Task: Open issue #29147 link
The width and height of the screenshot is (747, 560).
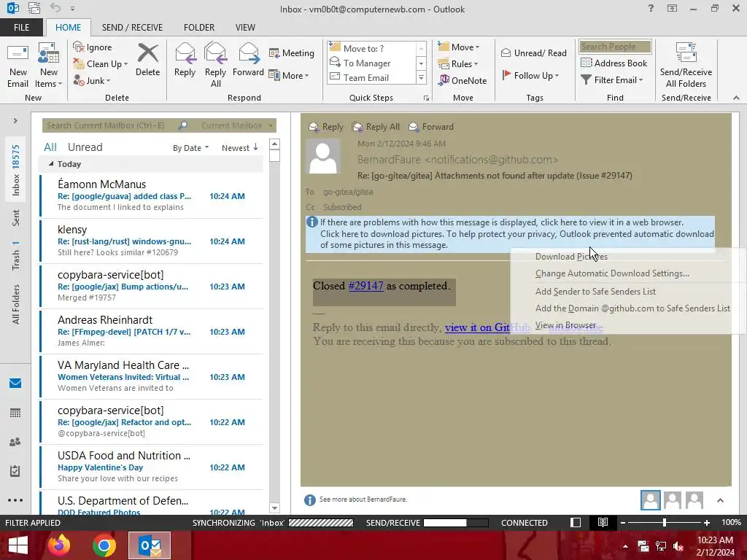Action: click(x=365, y=286)
